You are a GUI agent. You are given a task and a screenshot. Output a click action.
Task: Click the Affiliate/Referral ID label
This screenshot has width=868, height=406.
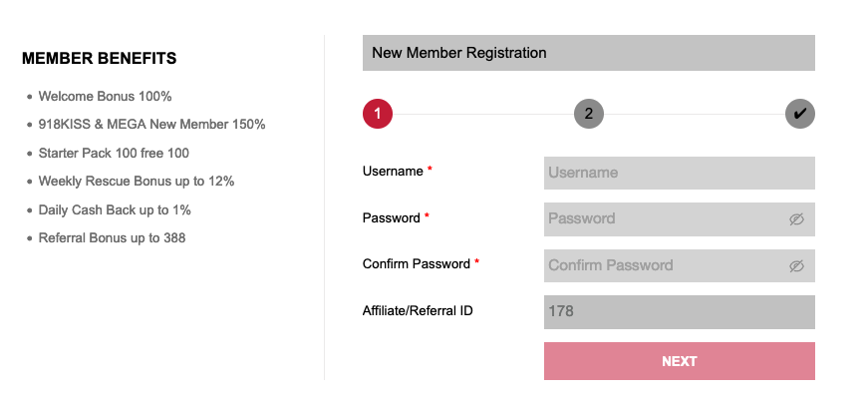tap(418, 310)
